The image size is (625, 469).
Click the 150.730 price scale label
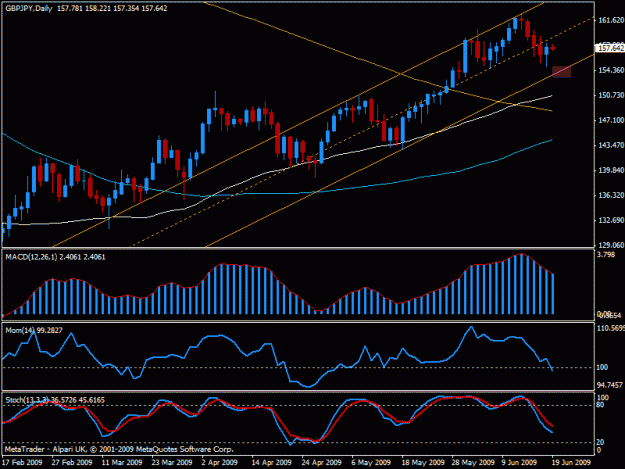click(x=611, y=95)
